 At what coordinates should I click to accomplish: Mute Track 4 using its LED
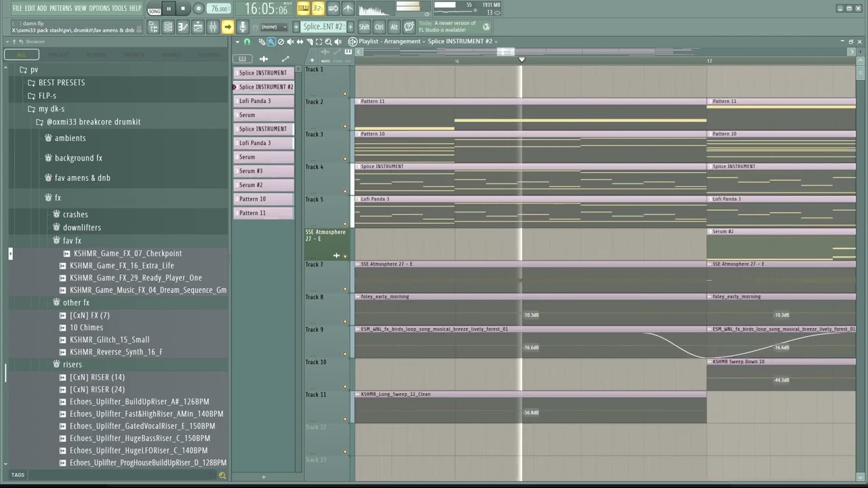[345, 192]
